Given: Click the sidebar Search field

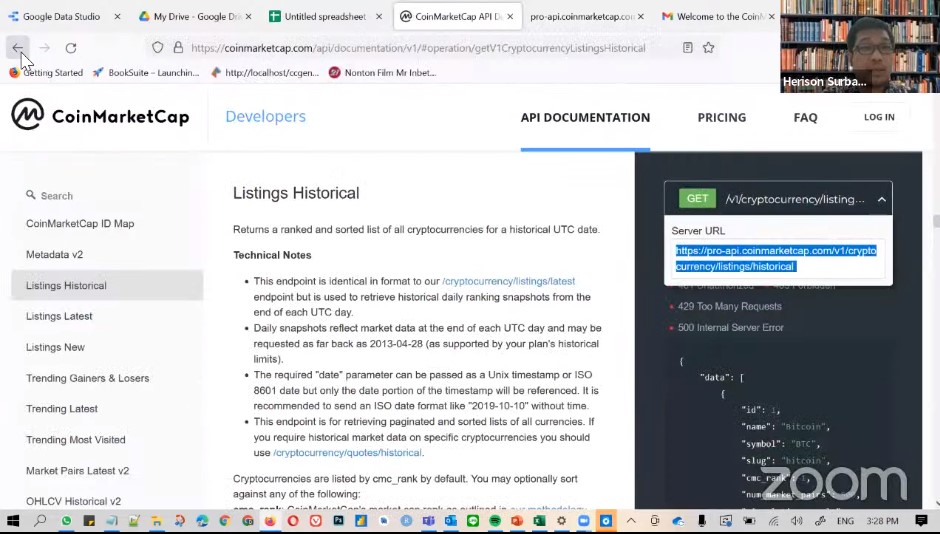Looking at the screenshot, I should click(107, 195).
